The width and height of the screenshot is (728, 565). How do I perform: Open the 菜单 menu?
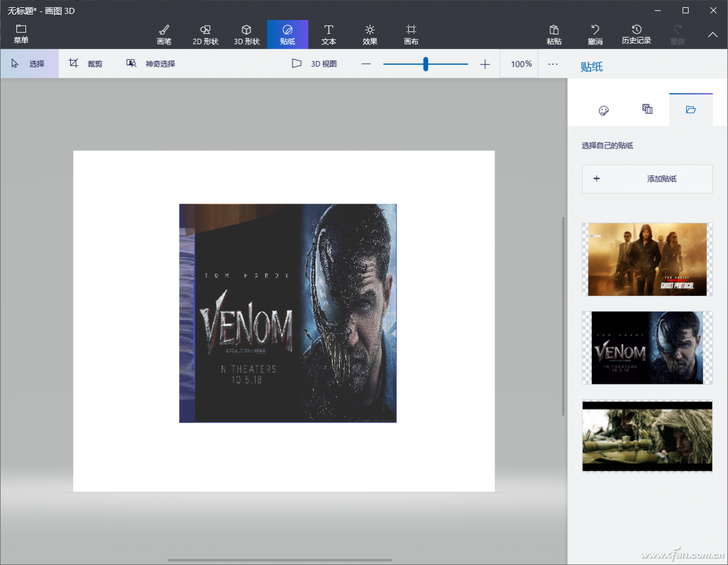(21, 35)
